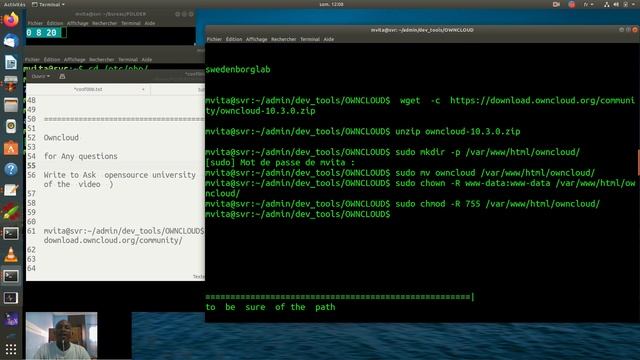Open the fr keyboard layout dropdown
This screenshot has height=360, width=640.
click(588, 4)
